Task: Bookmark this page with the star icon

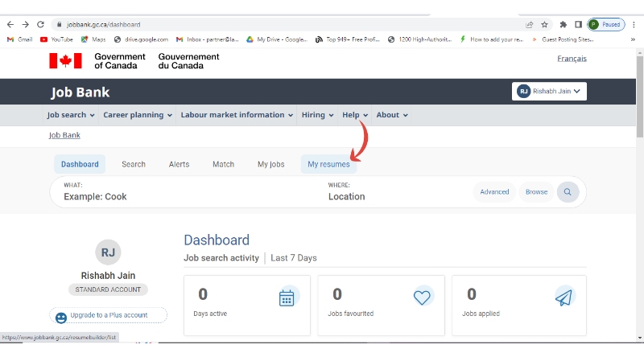Action: [544, 25]
